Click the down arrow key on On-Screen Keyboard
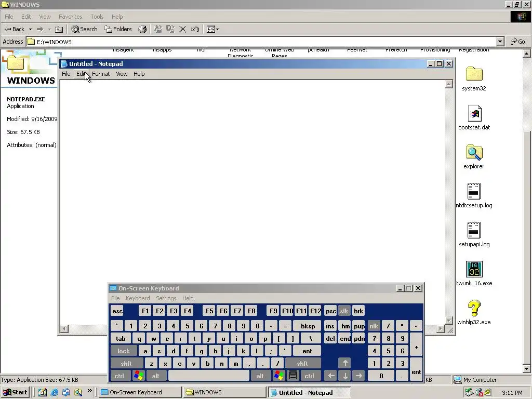Image resolution: width=532 pixels, height=399 pixels. (x=345, y=376)
